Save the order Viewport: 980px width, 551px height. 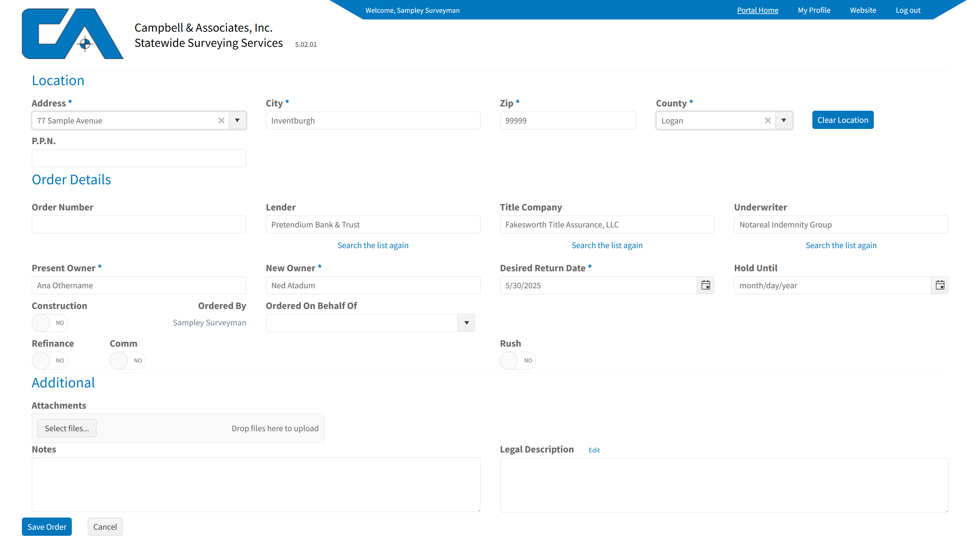point(47,527)
